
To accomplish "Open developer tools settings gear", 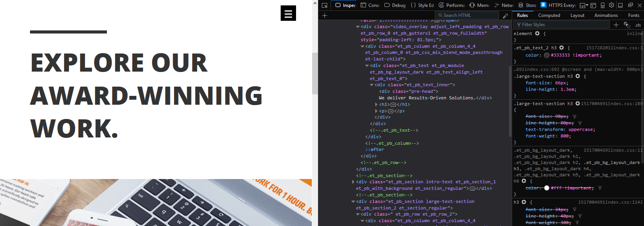I will tap(611, 5).
